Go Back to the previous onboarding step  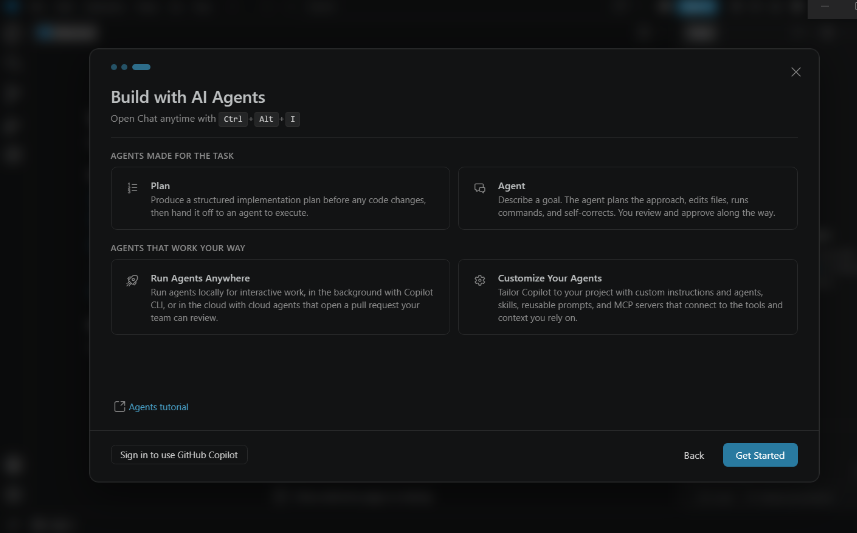[x=694, y=455]
